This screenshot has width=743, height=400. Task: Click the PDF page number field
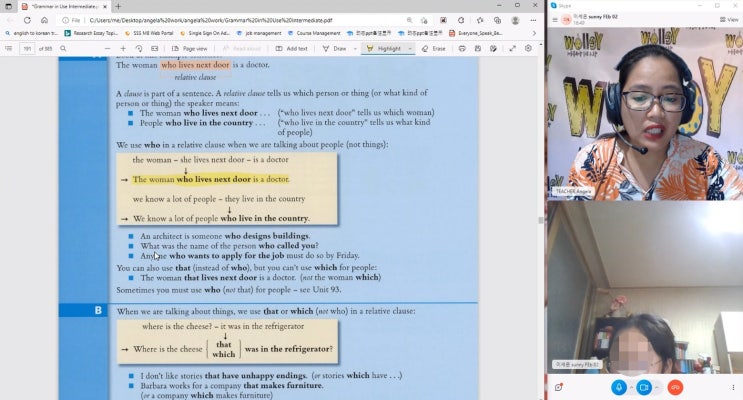27,48
